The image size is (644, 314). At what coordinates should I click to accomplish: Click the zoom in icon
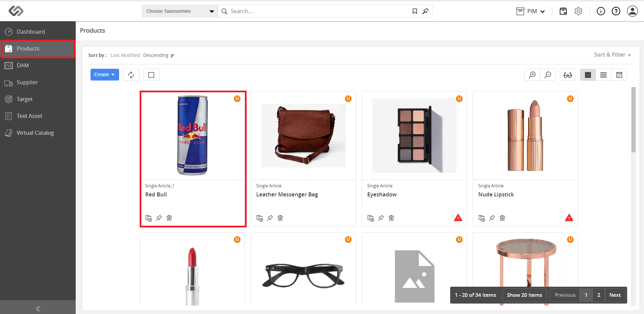click(x=532, y=75)
